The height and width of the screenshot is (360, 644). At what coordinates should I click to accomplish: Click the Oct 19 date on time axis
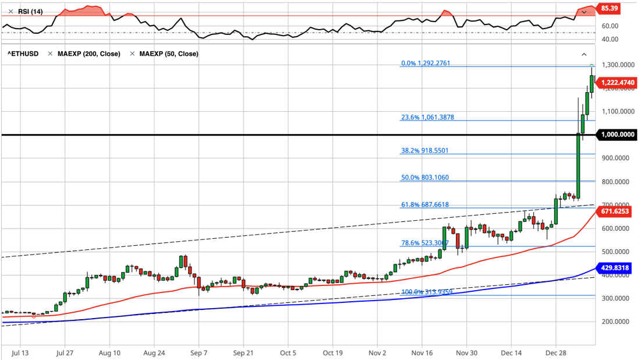click(x=332, y=353)
